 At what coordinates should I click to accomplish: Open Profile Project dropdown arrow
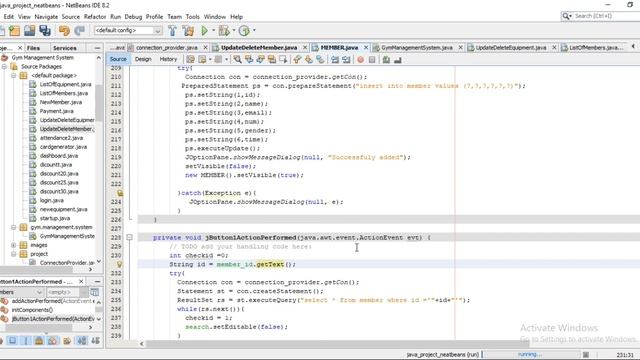254,31
